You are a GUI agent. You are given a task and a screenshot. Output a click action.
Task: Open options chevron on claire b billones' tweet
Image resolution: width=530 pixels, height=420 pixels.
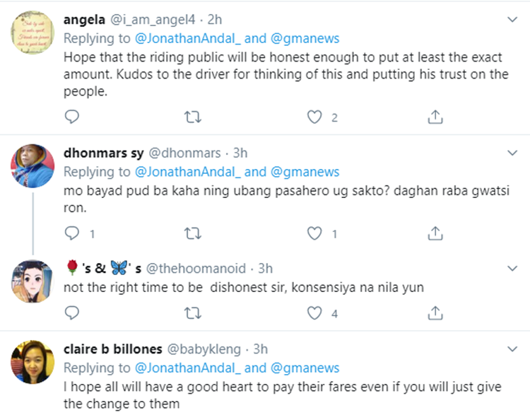(514, 349)
